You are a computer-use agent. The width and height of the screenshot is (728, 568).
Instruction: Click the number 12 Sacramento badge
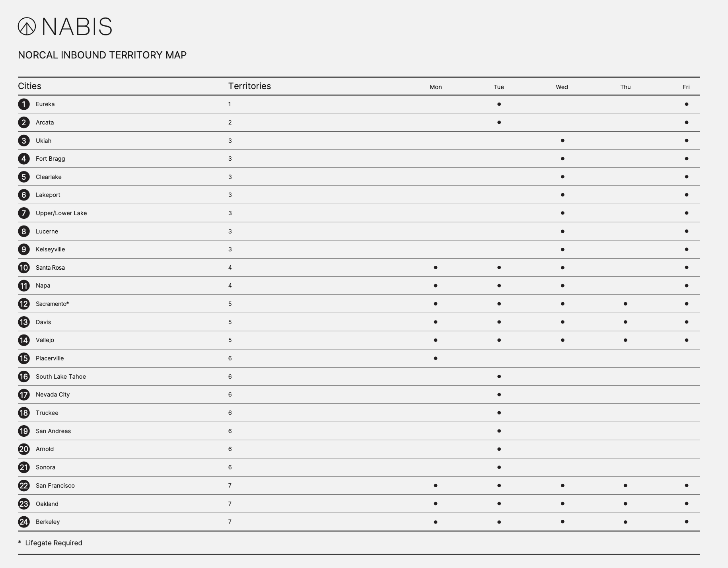click(24, 304)
